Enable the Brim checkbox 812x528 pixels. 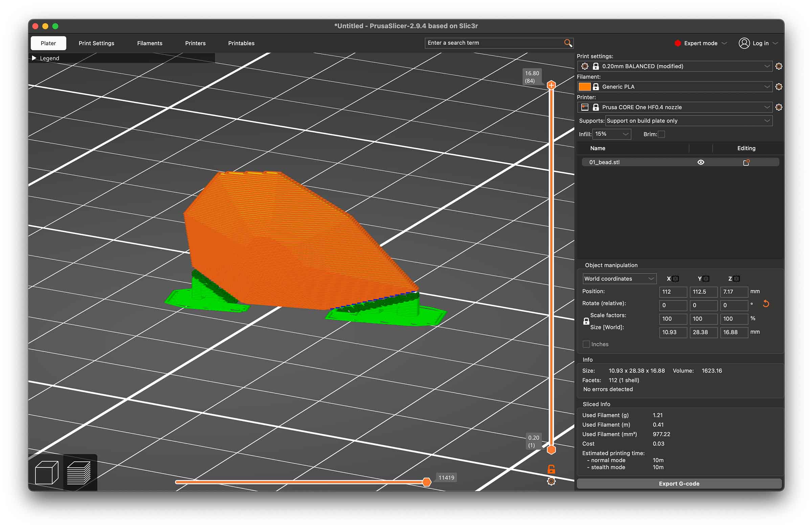pyautogui.click(x=661, y=134)
